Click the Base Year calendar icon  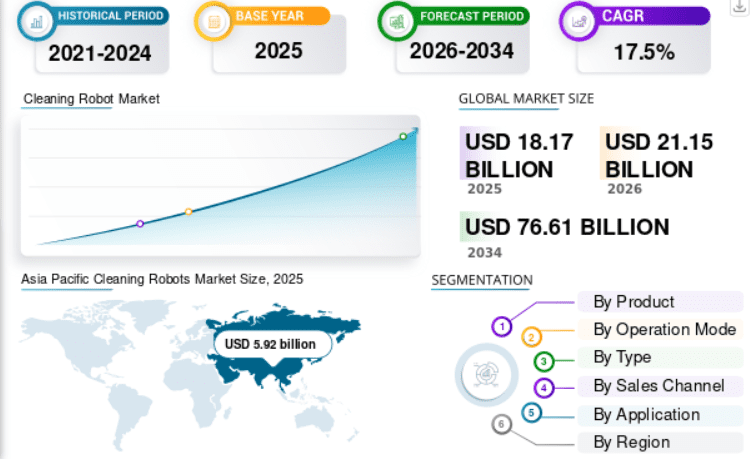[x=214, y=22]
